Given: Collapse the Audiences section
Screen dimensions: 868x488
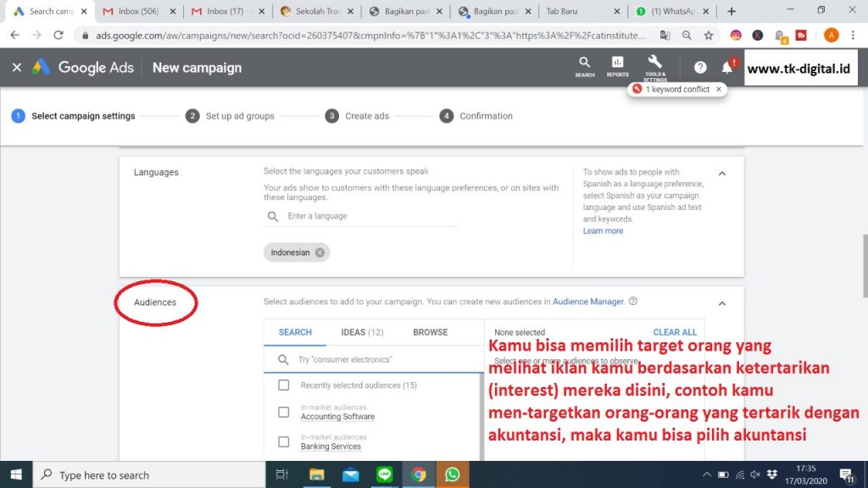Looking at the screenshot, I should pyautogui.click(x=722, y=302).
